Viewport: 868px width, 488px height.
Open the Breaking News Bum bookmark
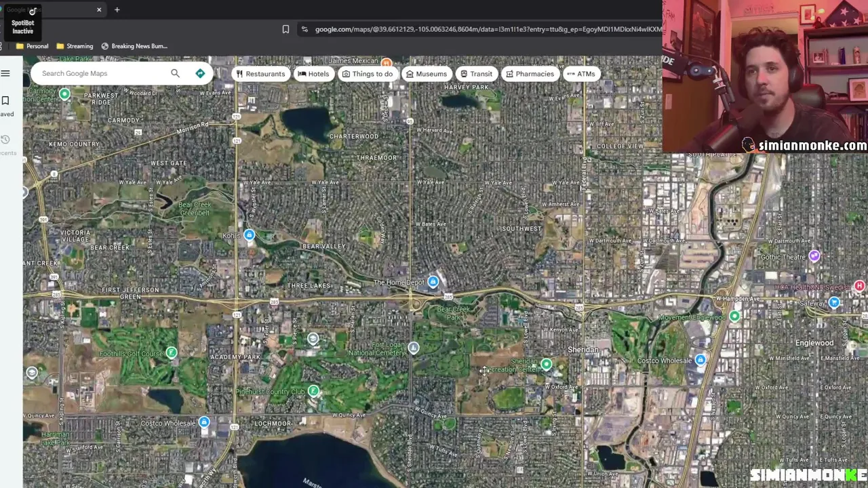click(134, 46)
